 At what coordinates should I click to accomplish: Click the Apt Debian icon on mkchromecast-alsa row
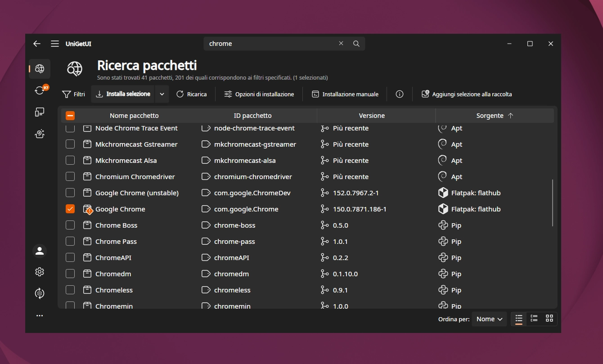(x=443, y=161)
